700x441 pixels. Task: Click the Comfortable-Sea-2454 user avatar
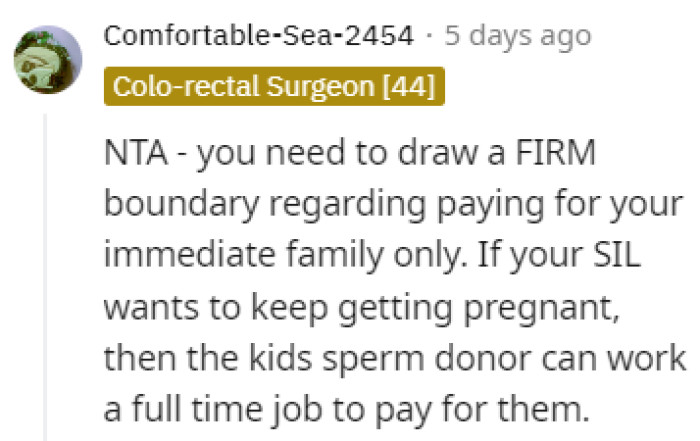point(48,58)
